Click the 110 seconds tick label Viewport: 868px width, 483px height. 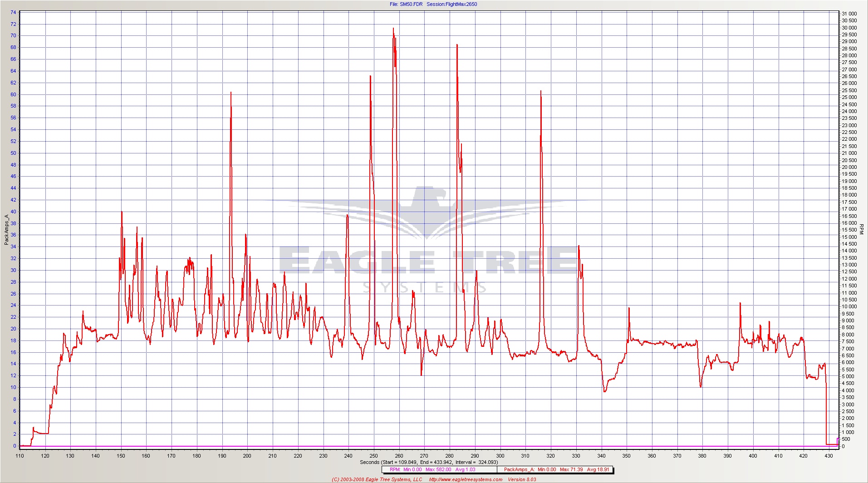click(20, 456)
